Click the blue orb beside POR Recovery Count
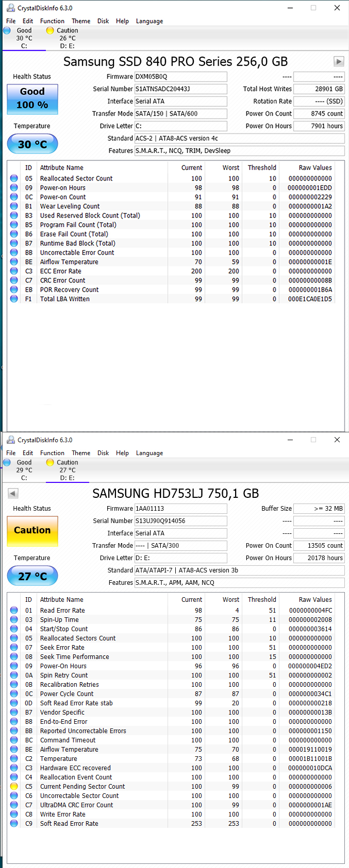This screenshot has height=868, width=349. pos(14,289)
